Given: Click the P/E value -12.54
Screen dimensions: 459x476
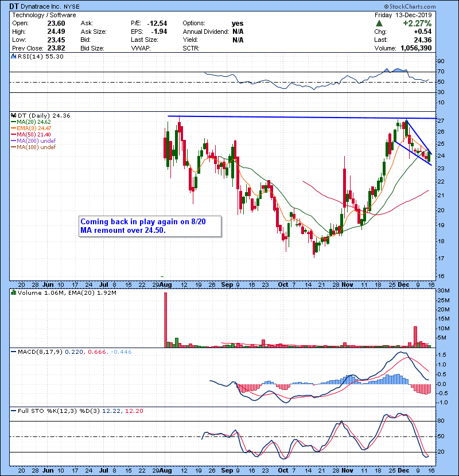Looking at the screenshot, I should [157, 24].
